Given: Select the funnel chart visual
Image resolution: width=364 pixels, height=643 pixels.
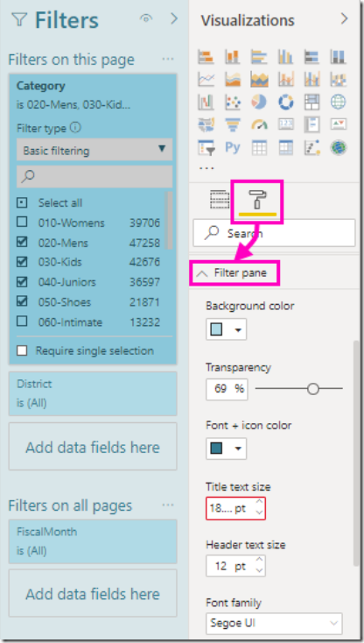Looking at the screenshot, I should point(232,124).
